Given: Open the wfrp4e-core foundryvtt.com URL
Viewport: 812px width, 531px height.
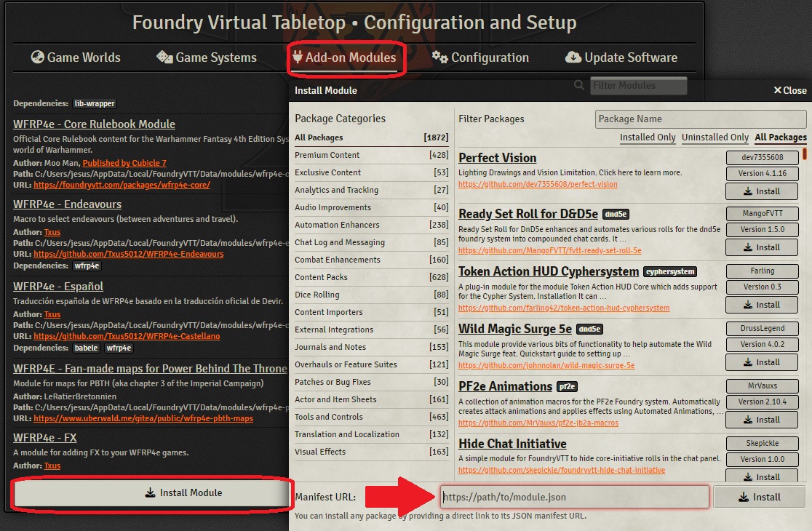Looking at the screenshot, I should 122,185.
